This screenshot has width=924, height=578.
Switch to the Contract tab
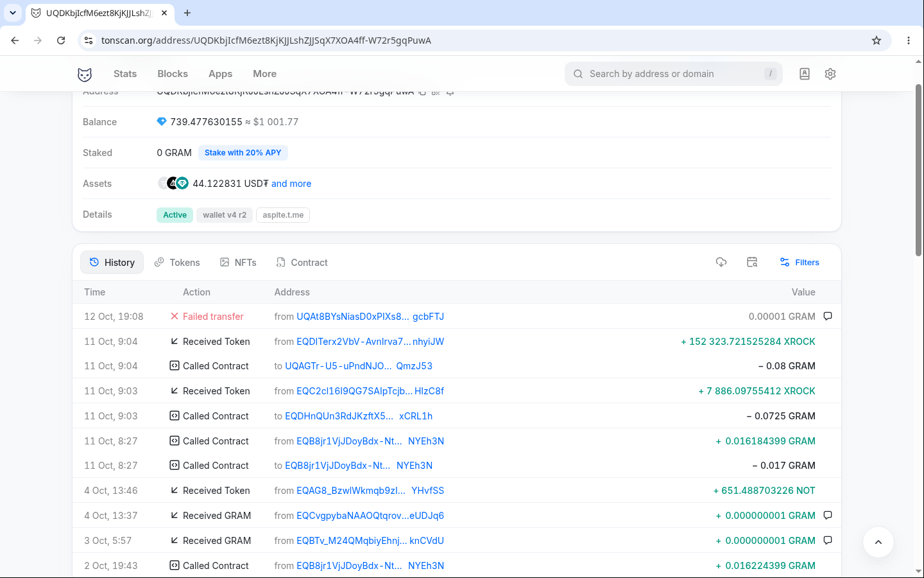point(302,262)
